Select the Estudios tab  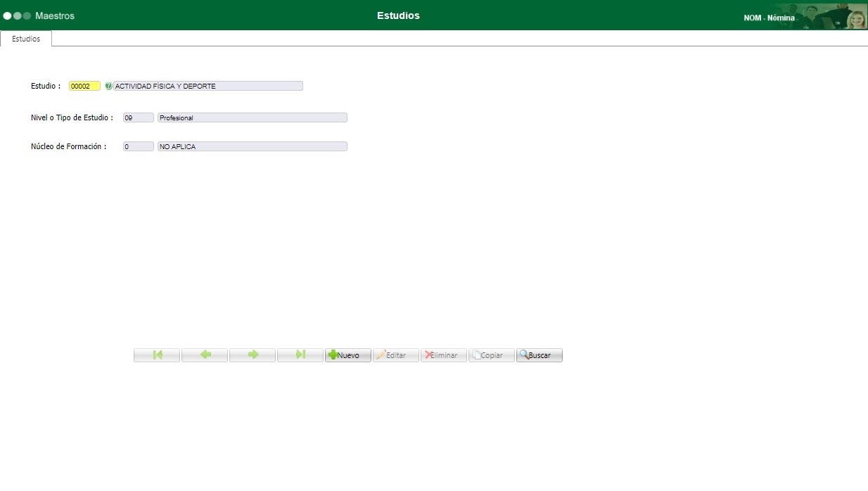(x=26, y=39)
